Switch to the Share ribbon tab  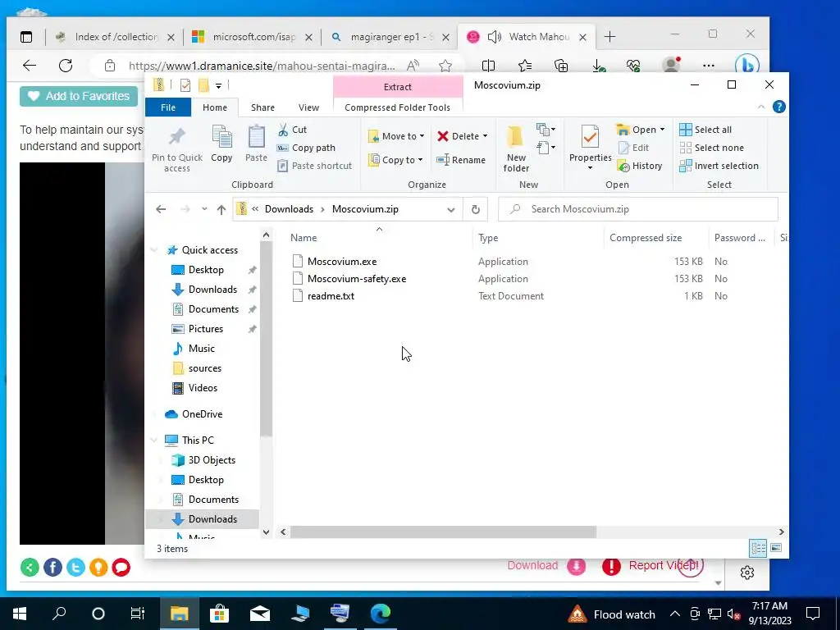click(x=262, y=107)
